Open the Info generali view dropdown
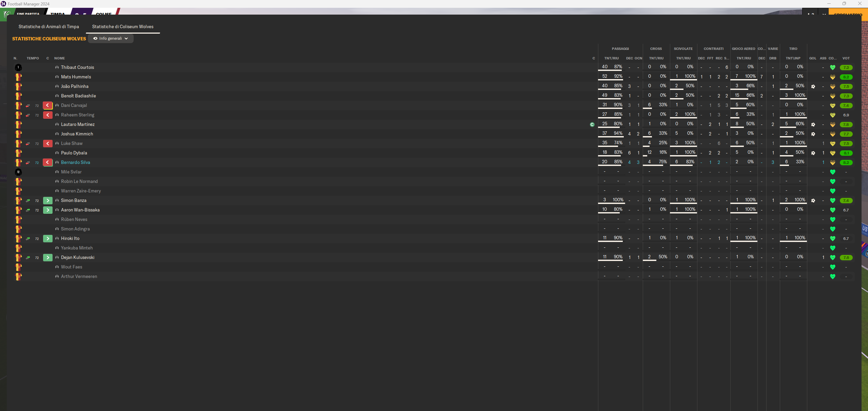Screen dimensions: 868x411 111,38
